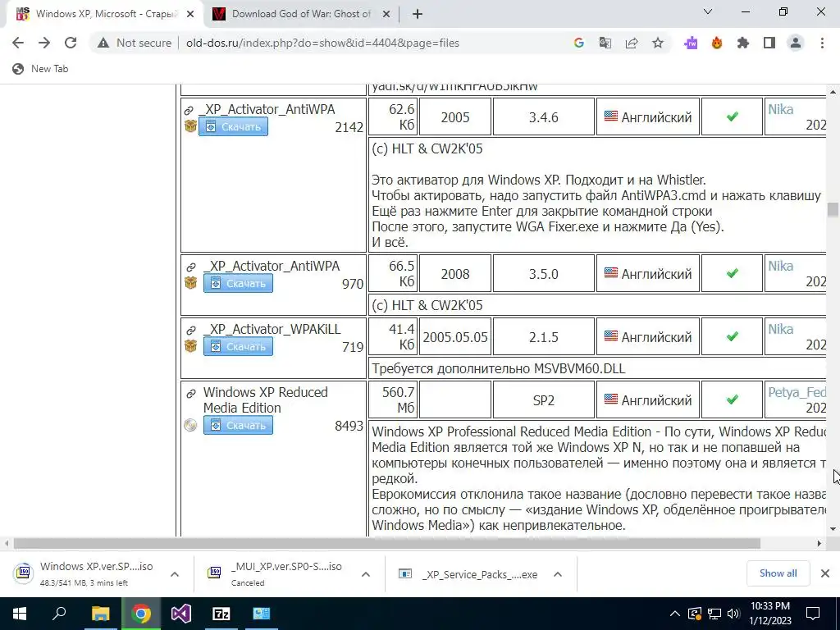
Task: Expand options for canceled _MUI_XP iso download
Action: (366, 574)
